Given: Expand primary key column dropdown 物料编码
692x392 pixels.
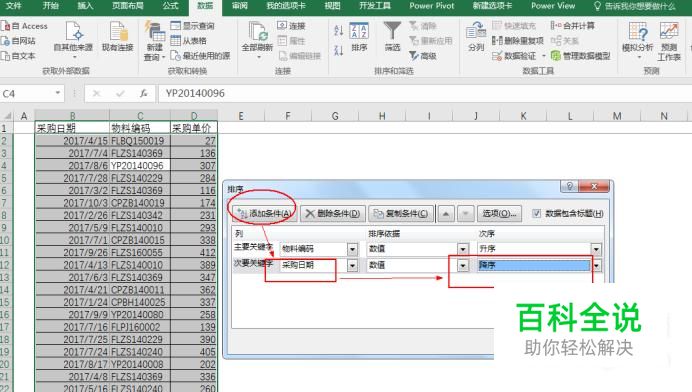Looking at the screenshot, I should [352, 249].
